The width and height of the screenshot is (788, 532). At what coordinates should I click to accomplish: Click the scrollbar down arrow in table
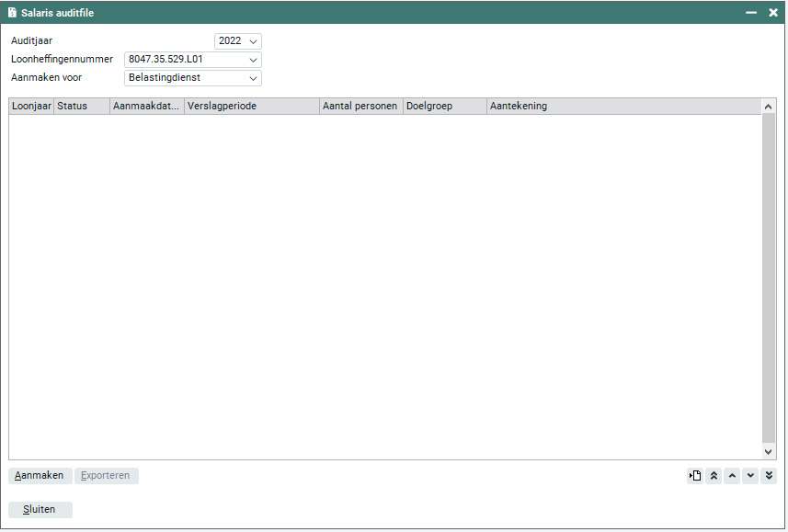tap(769, 451)
